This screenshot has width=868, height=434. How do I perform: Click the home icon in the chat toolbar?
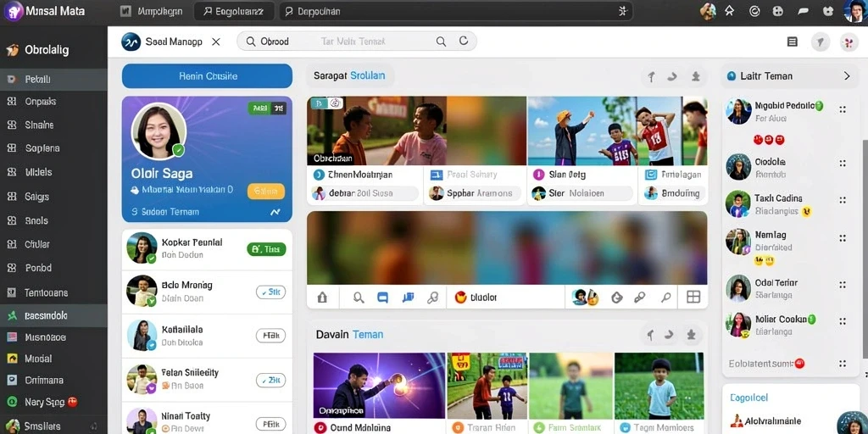(x=322, y=298)
